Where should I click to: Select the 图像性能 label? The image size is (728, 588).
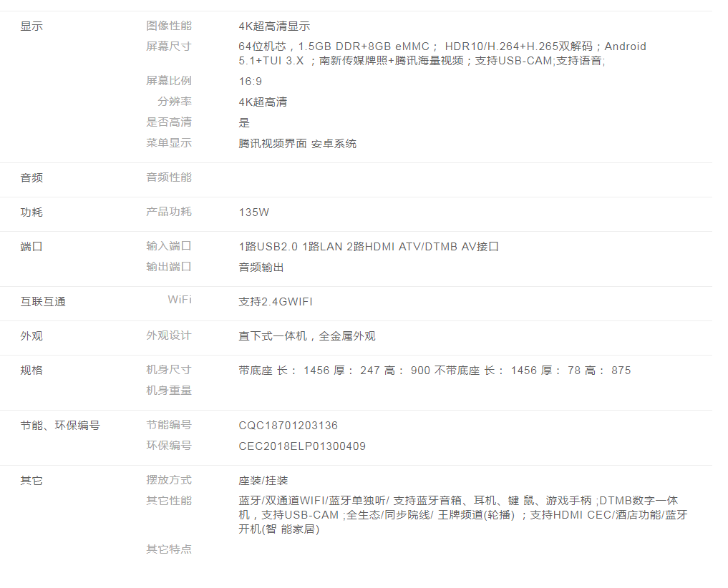point(169,26)
